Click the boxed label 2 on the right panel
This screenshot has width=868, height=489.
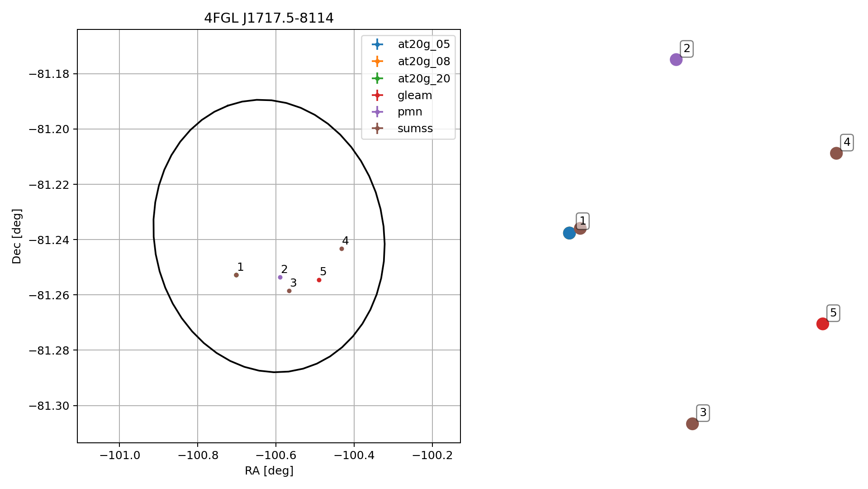coord(687,48)
